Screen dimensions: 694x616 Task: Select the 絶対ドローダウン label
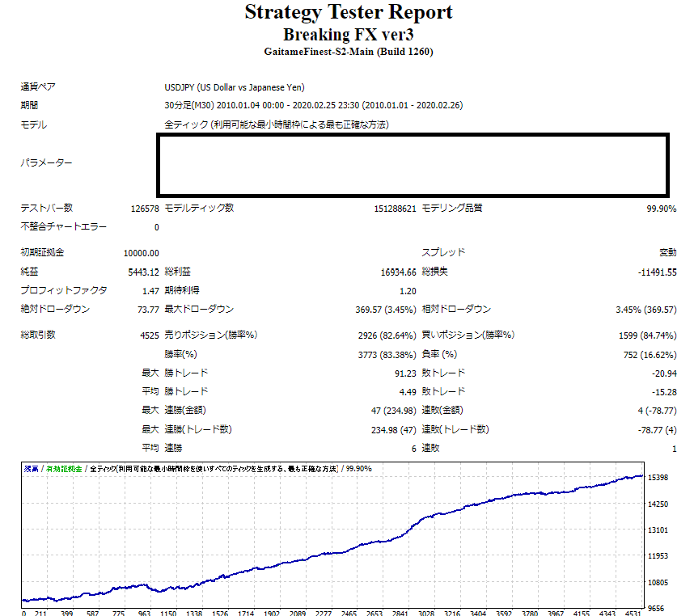coord(55,309)
